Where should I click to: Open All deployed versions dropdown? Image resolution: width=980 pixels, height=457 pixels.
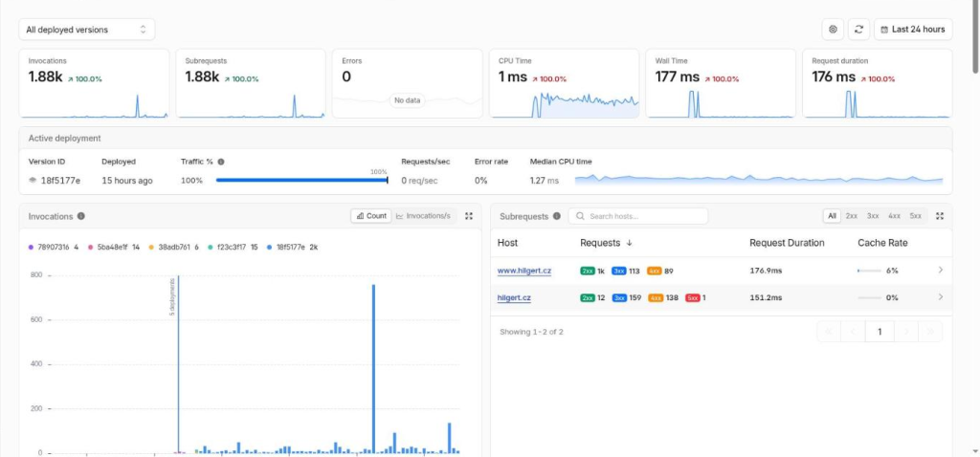pyautogui.click(x=87, y=30)
